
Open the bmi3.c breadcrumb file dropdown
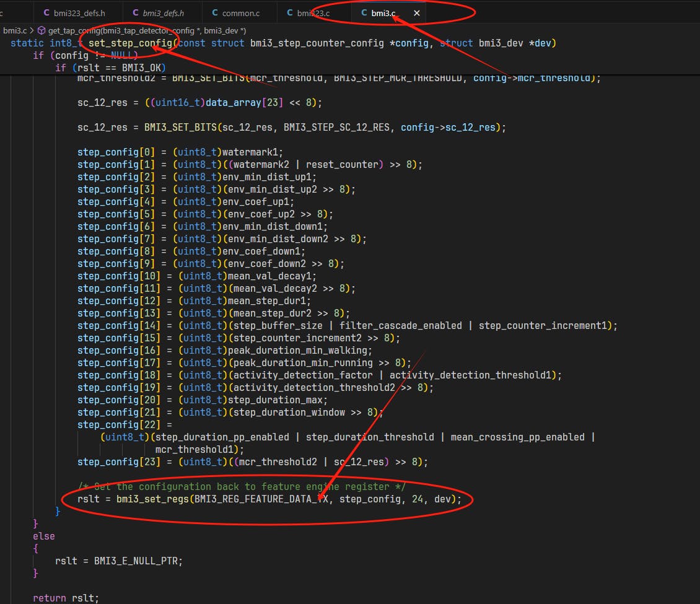15,30
